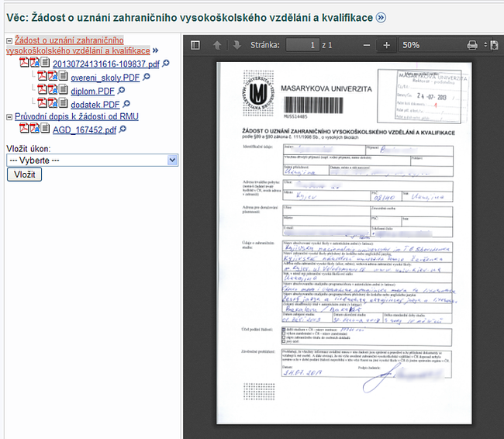Go to next page arrow
This screenshot has height=439, width=504.
point(237,45)
